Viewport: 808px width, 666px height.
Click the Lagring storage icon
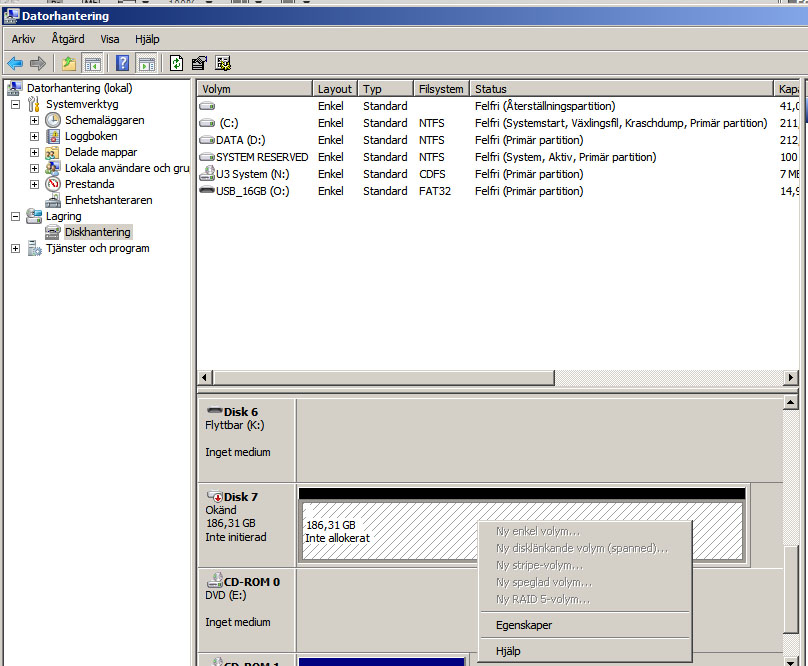(34, 216)
